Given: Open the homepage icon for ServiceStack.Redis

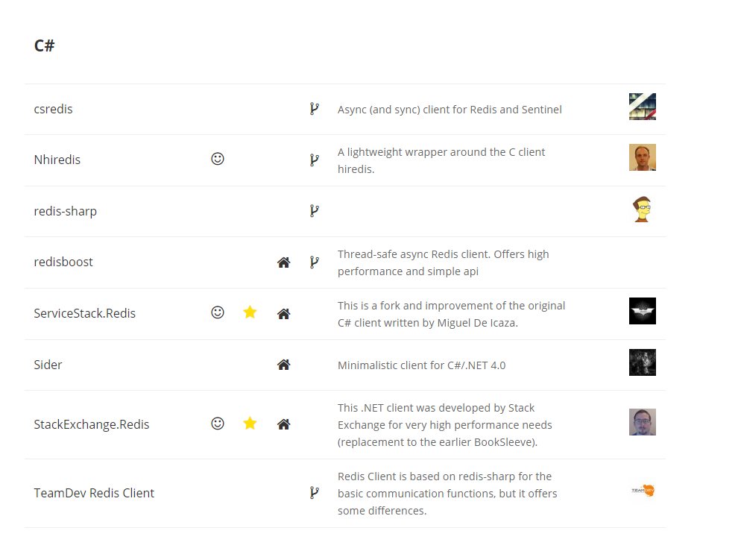Looking at the screenshot, I should tap(283, 314).
